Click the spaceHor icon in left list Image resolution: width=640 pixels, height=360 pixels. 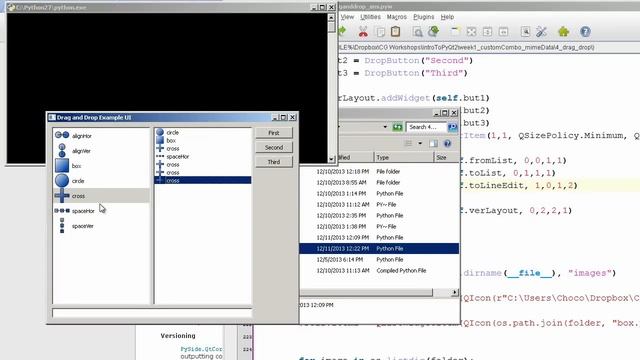click(x=62, y=211)
